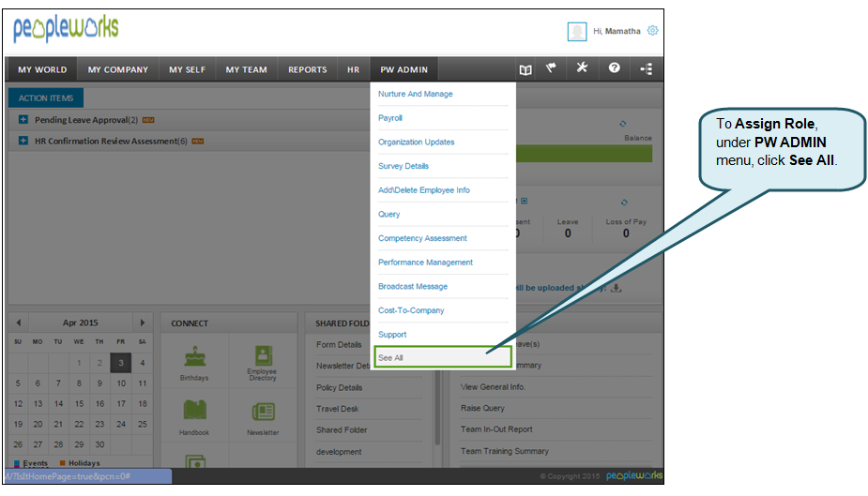Click Raise Query link
Image resolution: width=868 pixels, height=496 pixels.
(482, 408)
